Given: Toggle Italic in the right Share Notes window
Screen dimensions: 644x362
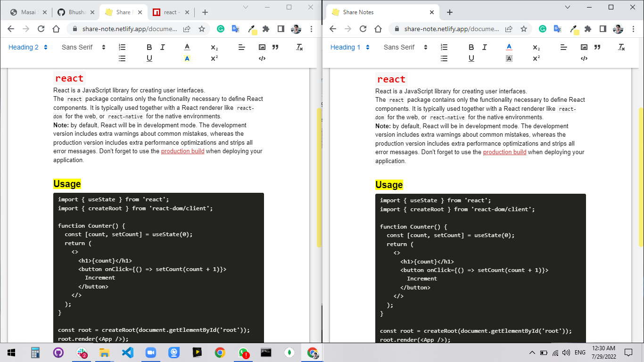Looking at the screenshot, I should click(x=485, y=47).
